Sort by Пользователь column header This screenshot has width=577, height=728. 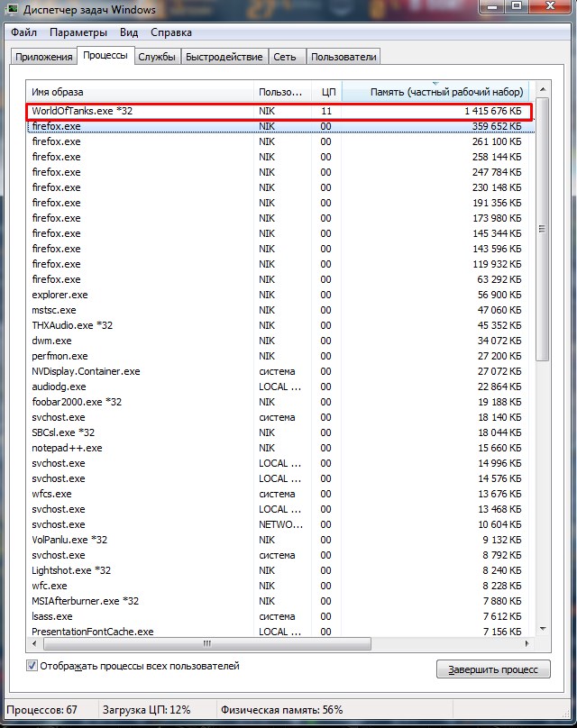282,92
